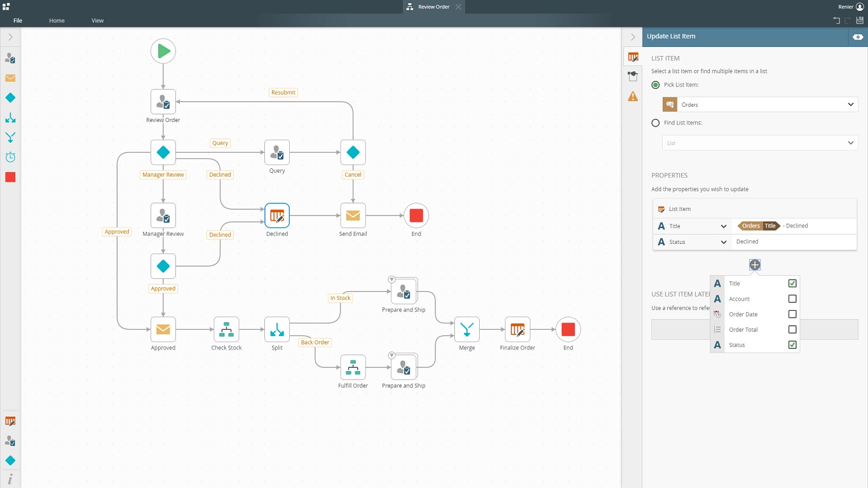The image size is (868, 488).
Task: Click the red End step in the left toolbox
Action: tap(10, 177)
